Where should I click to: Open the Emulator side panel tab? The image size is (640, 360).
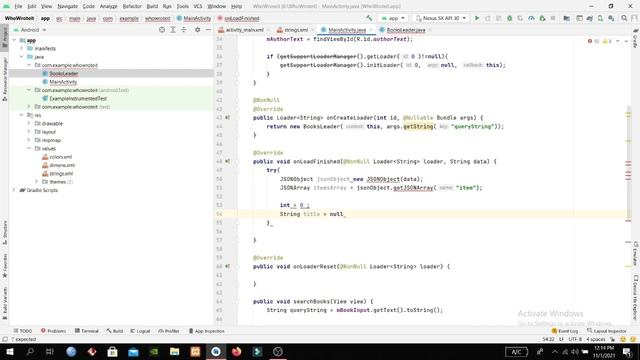click(x=636, y=253)
